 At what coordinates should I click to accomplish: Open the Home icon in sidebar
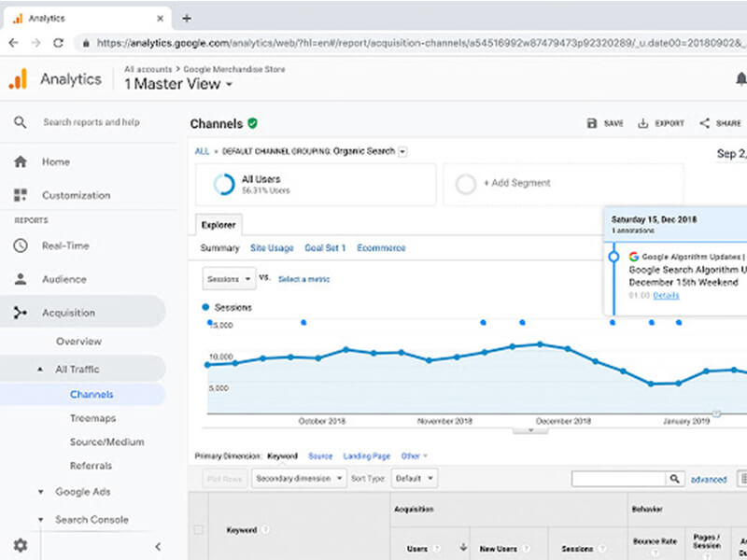[20, 161]
